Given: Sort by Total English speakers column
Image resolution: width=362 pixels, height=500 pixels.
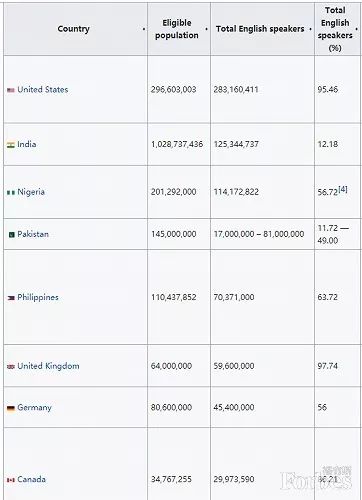Looking at the screenshot, I should 310,29.
